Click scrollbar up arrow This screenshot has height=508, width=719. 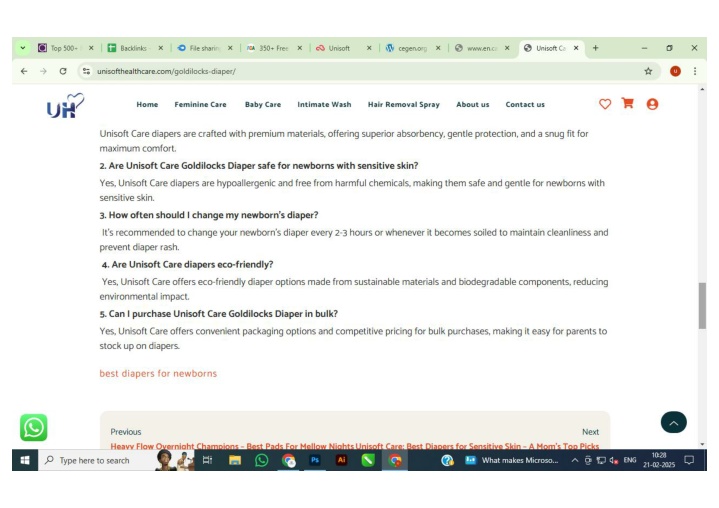(x=702, y=89)
